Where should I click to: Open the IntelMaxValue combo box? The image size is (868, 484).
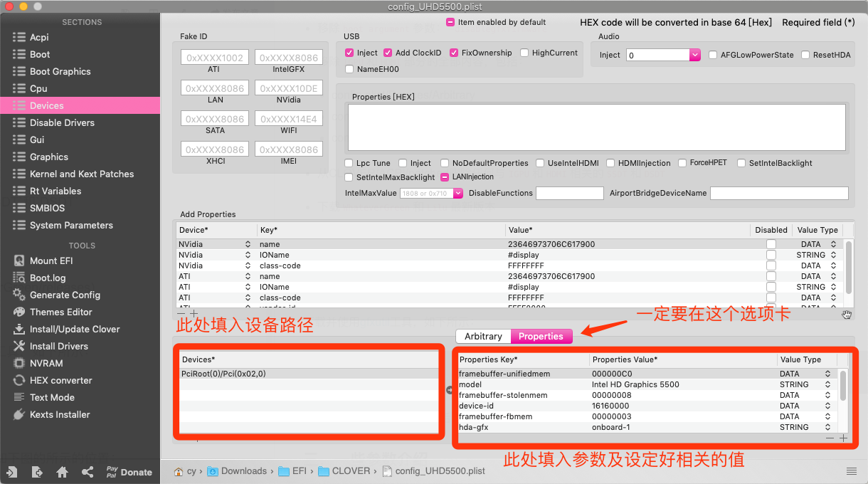[458, 193]
